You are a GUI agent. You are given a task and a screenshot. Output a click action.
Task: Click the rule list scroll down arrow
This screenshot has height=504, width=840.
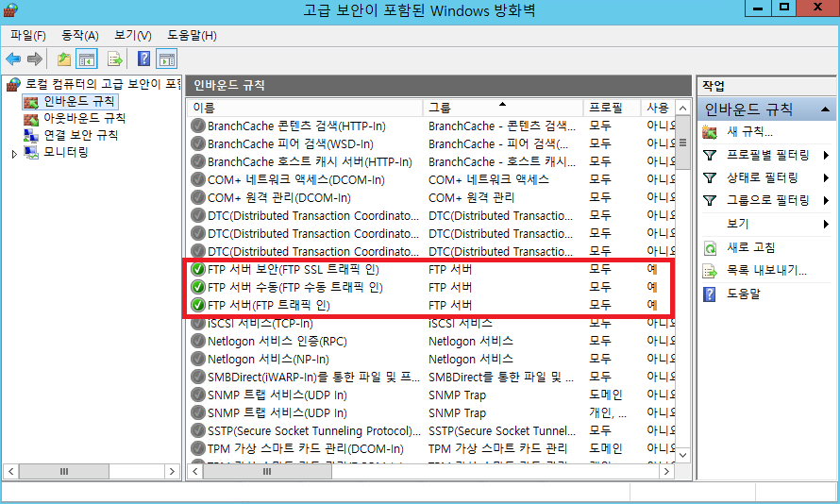tap(682, 455)
